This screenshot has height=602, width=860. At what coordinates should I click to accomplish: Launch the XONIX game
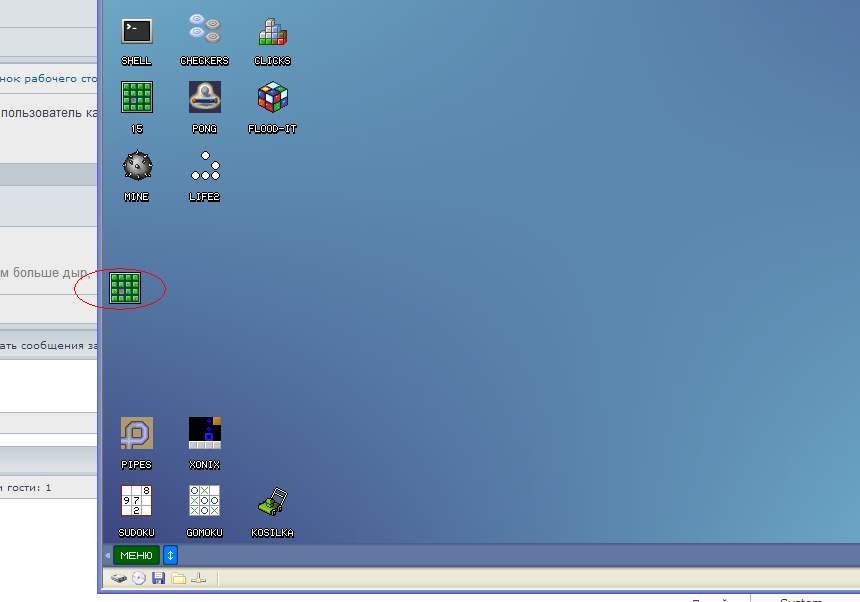coord(205,434)
